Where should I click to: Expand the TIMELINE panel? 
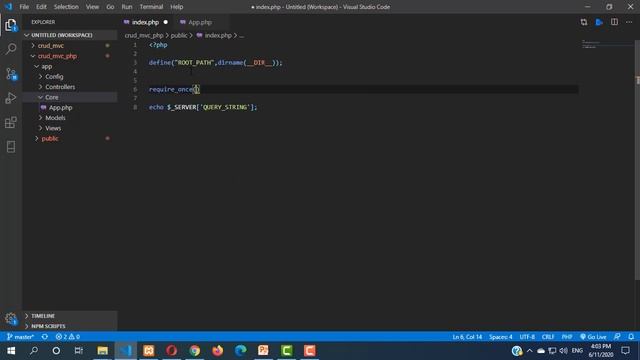click(70, 316)
